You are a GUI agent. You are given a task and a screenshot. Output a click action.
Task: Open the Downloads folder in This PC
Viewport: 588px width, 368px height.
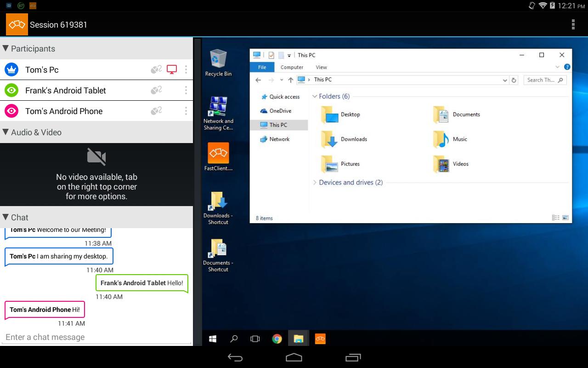coord(353,139)
